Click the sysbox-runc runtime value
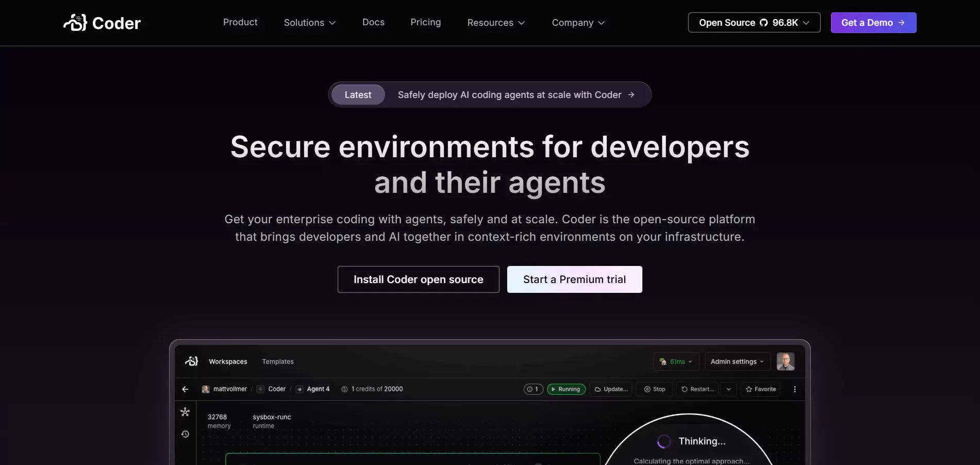This screenshot has height=465, width=980. (272, 417)
